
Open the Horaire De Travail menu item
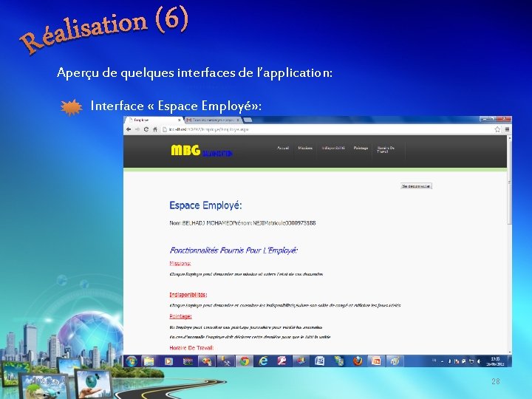(386, 149)
